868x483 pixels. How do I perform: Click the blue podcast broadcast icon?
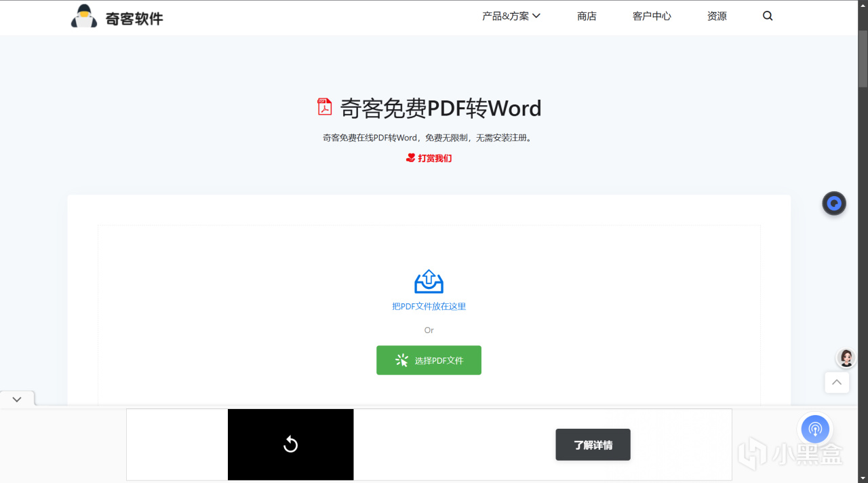tap(815, 429)
